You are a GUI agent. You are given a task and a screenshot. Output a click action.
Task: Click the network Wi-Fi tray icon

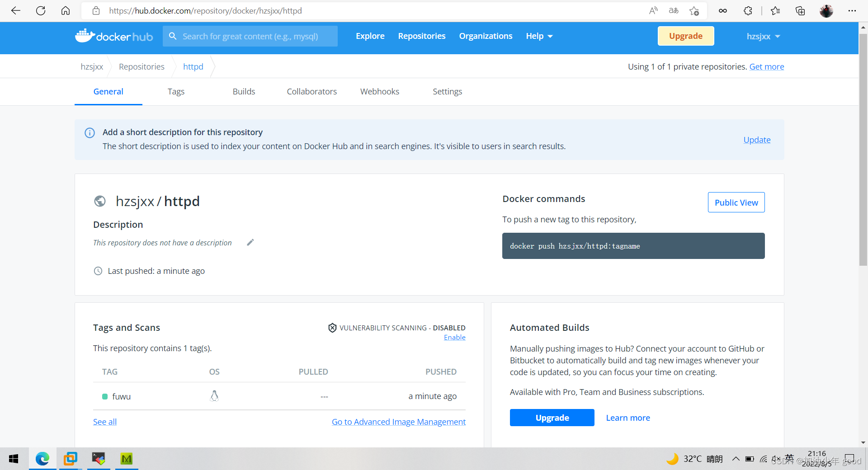pos(764,459)
